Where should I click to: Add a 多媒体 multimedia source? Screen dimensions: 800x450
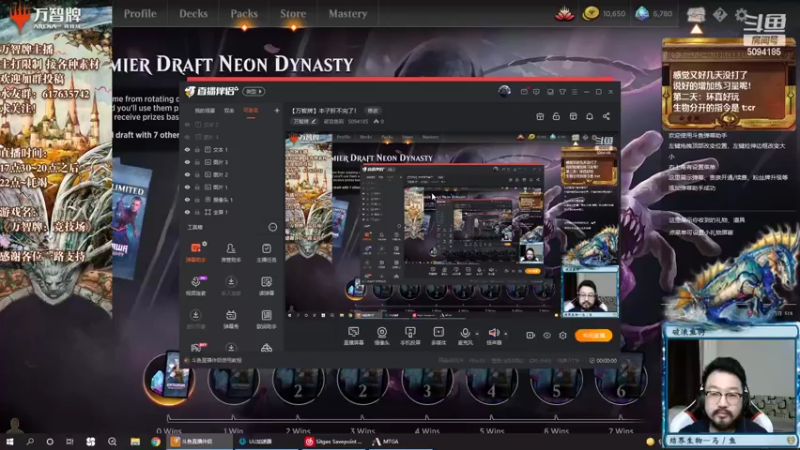(438, 336)
